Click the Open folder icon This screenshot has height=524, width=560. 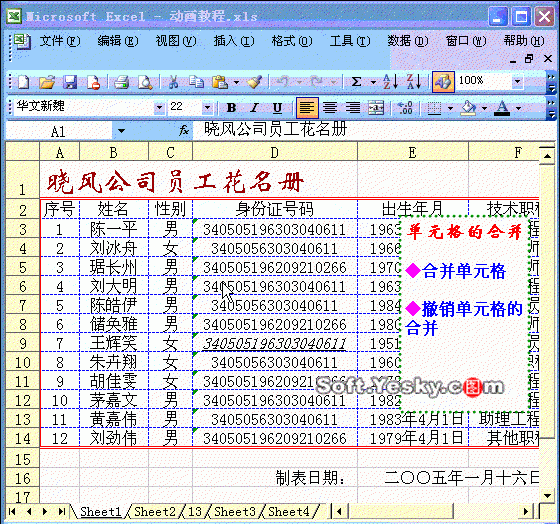tap(47, 82)
